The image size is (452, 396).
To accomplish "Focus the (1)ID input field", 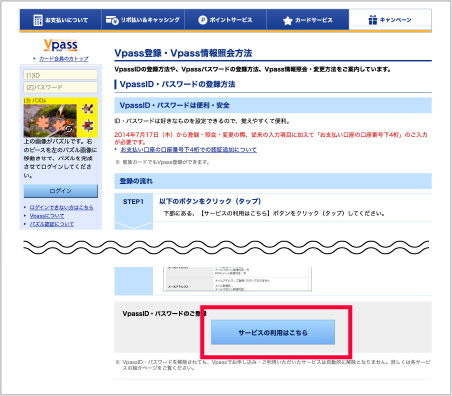I will (x=61, y=75).
